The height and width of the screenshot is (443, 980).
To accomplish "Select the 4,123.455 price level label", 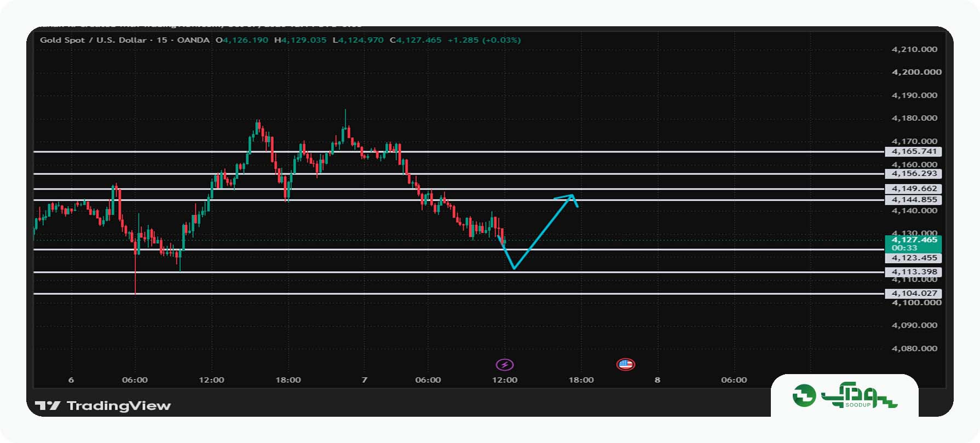I will 913,258.
